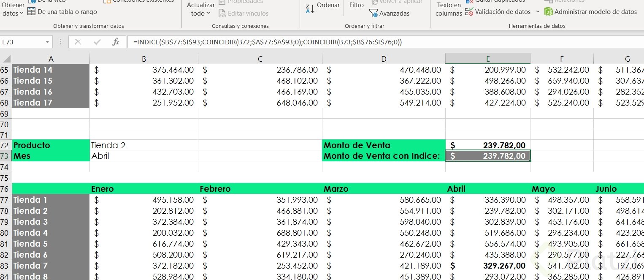This screenshot has width=644, height=280.
Task: Select column A header
Action: click(x=51, y=59)
